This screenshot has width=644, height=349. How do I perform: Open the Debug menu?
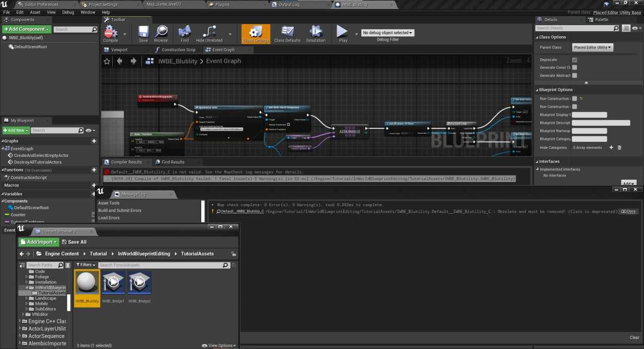[x=68, y=12]
